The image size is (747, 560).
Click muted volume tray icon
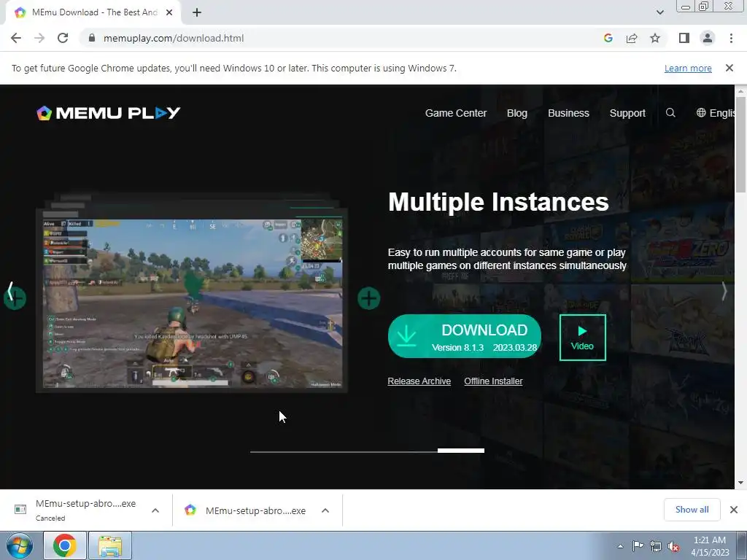(x=673, y=546)
